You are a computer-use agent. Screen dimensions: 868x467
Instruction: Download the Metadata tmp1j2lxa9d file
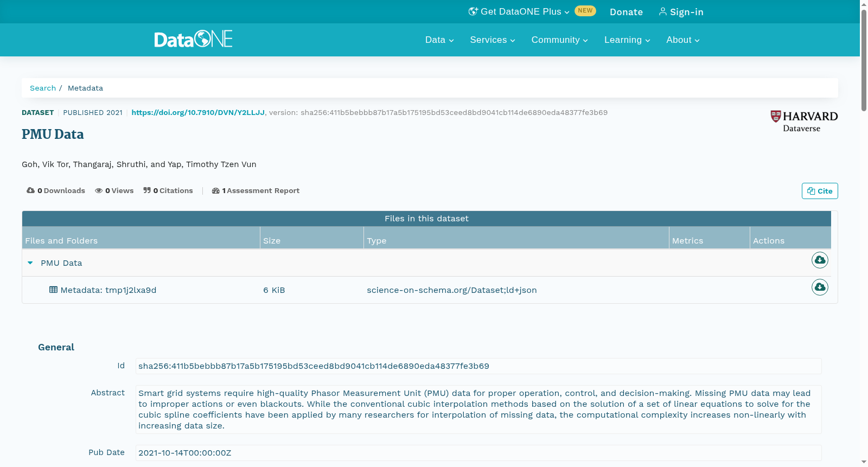point(820,287)
